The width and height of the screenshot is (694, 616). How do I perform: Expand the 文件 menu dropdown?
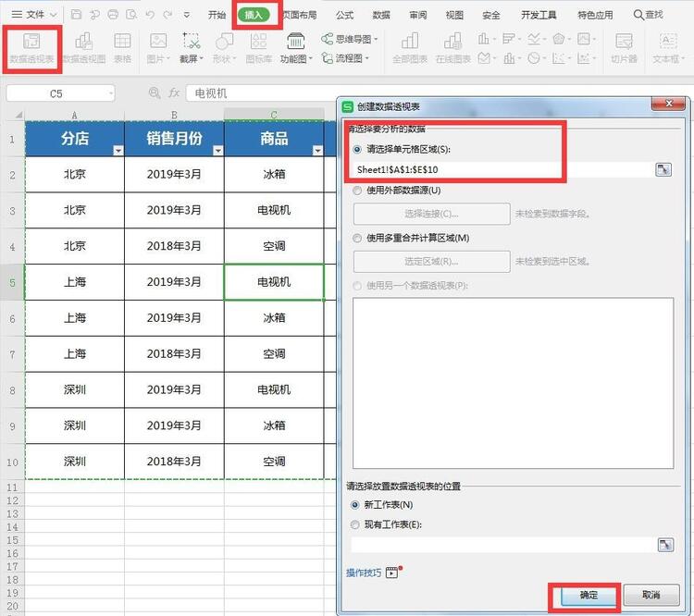[x=53, y=15]
